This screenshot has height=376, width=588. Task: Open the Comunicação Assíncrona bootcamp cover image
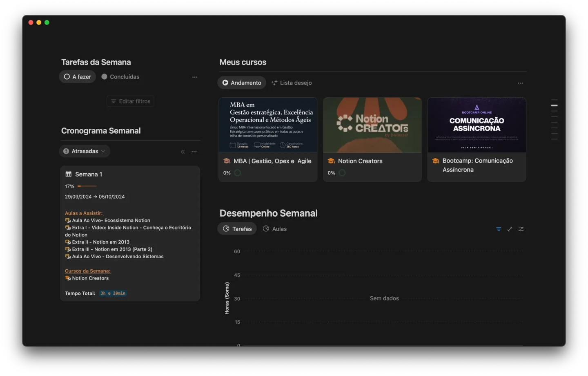click(x=477, y=125)
